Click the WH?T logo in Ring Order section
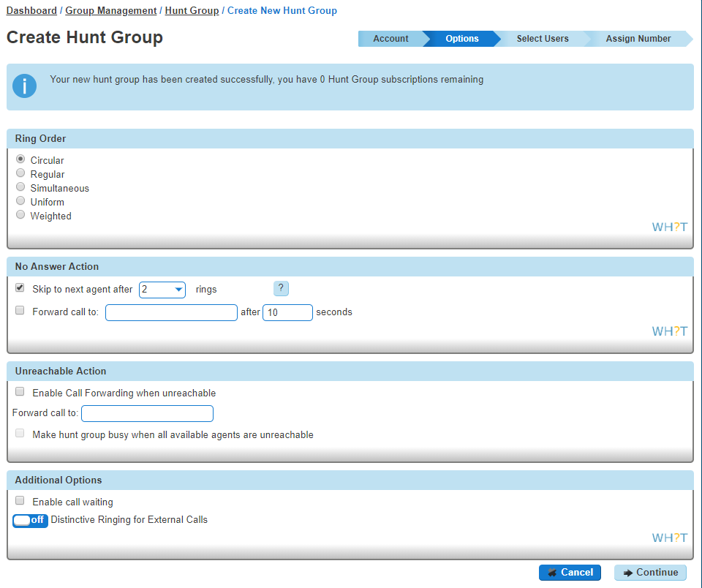 [x=669, y=227]
